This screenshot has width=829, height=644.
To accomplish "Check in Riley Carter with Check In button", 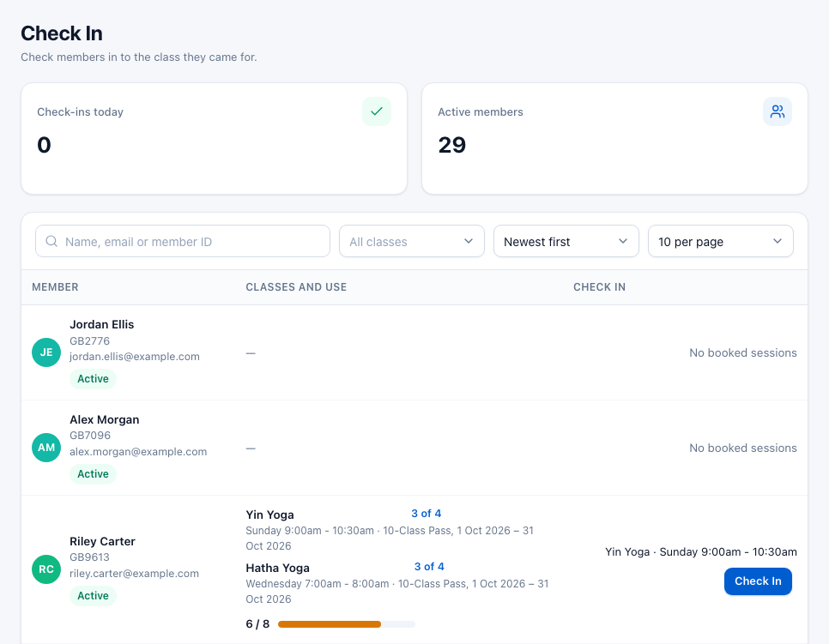I will point(758,581).
